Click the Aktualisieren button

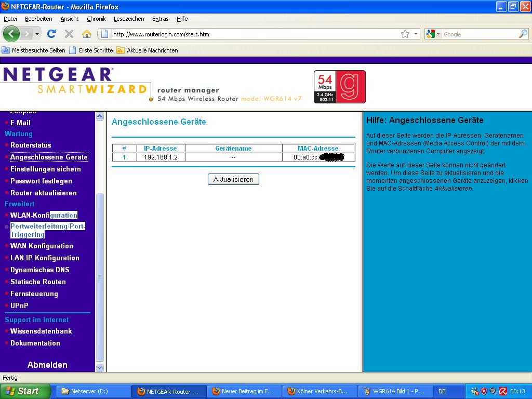[233, 179]
